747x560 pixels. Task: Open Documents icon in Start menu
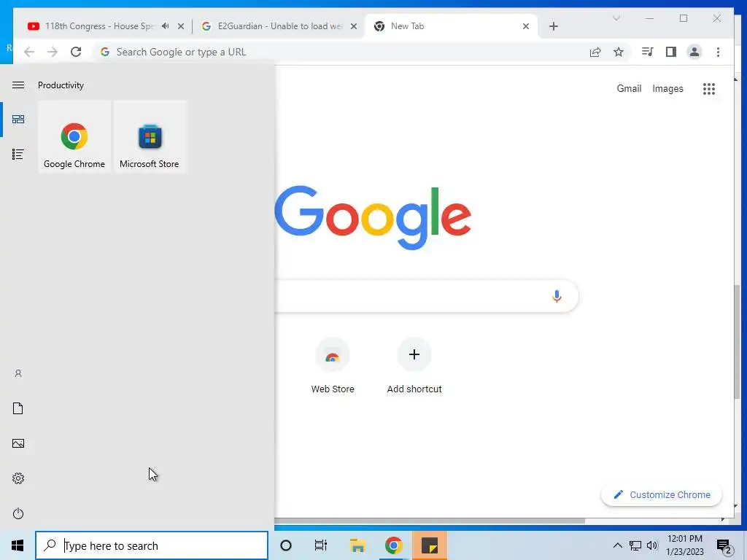18,408
